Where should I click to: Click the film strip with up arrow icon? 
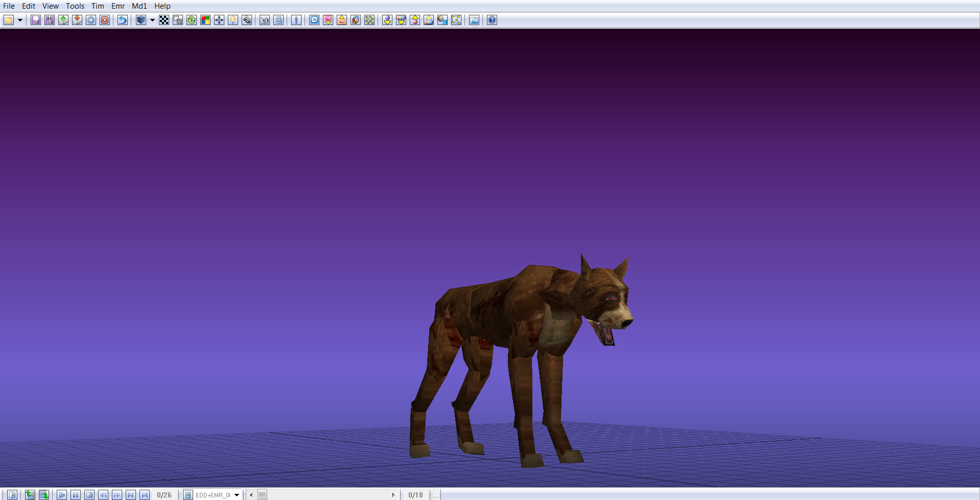pos(30,495)
